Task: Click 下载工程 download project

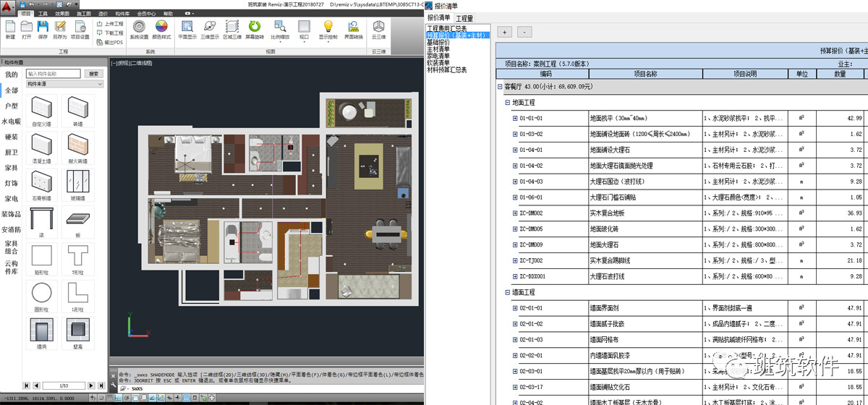Action: 109,33
